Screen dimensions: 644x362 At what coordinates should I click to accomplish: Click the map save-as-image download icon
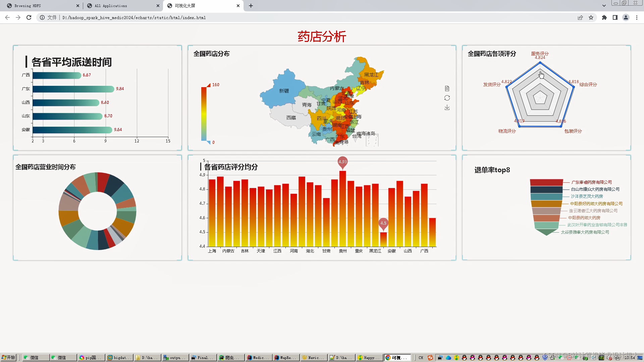(x=447, y=108)
